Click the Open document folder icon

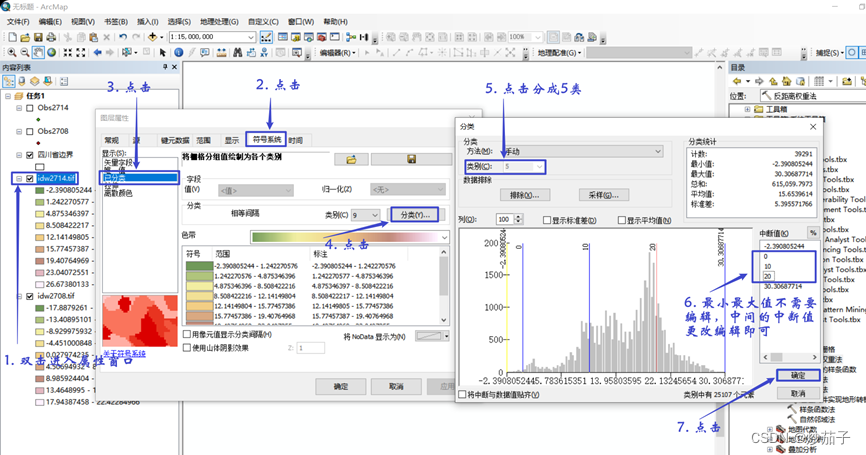coord(25,37)
